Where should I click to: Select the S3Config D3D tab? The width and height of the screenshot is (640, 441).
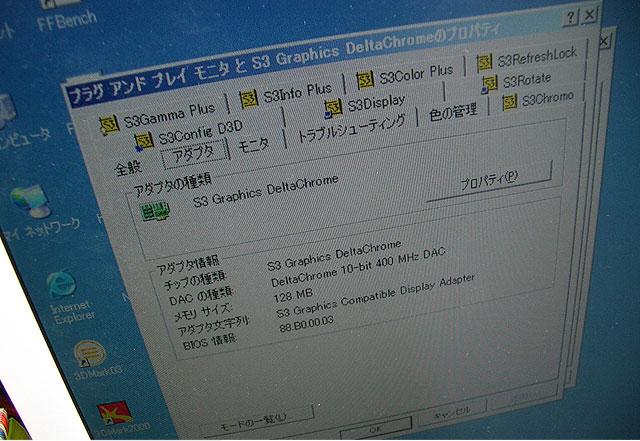coord(189,136)
